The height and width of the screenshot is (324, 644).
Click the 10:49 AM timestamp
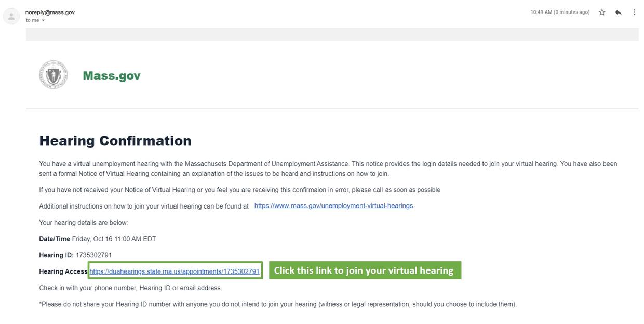point(560,12)
